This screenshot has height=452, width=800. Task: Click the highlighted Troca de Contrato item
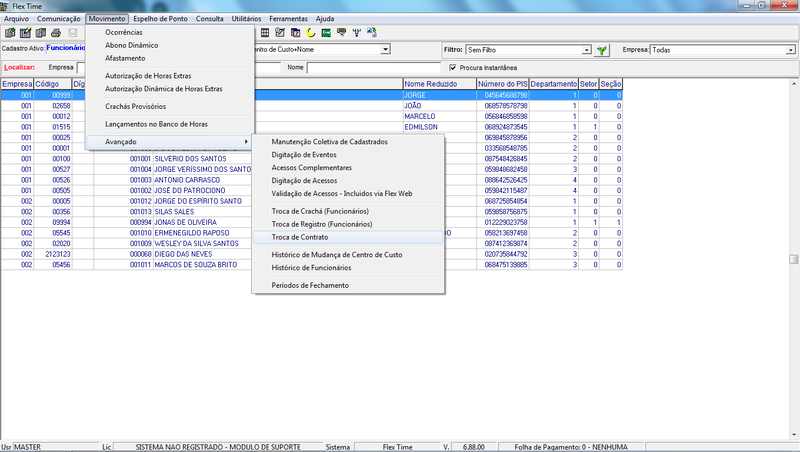click(x=348, y=237)
